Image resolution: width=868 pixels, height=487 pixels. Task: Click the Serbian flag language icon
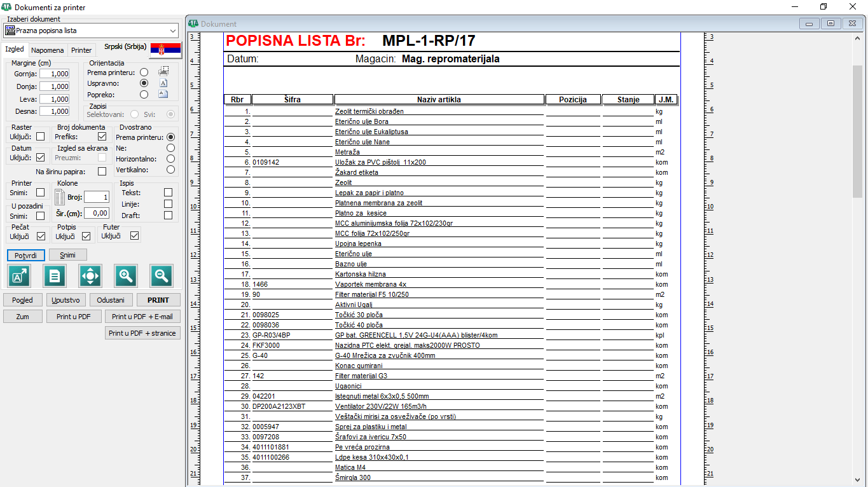click(165, 49)
